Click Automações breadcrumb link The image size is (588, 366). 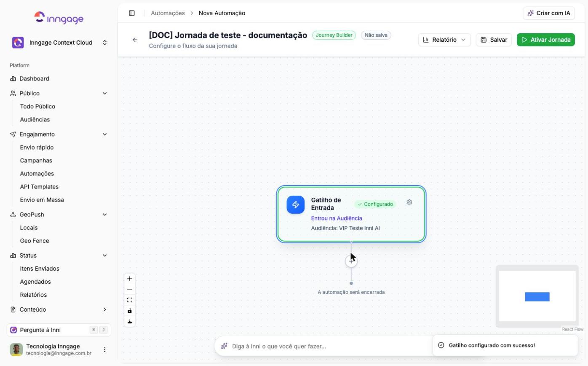click(x=168, y=13)
